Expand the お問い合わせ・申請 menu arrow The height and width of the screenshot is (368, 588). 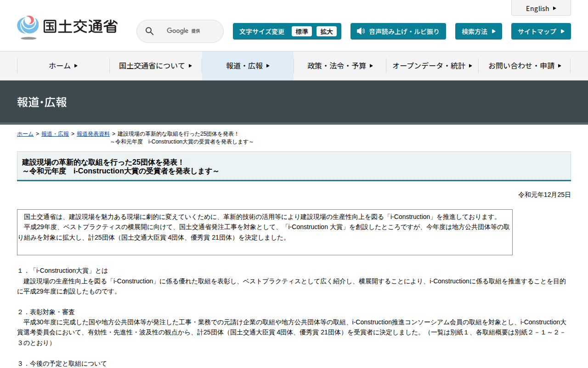point(560,66)
